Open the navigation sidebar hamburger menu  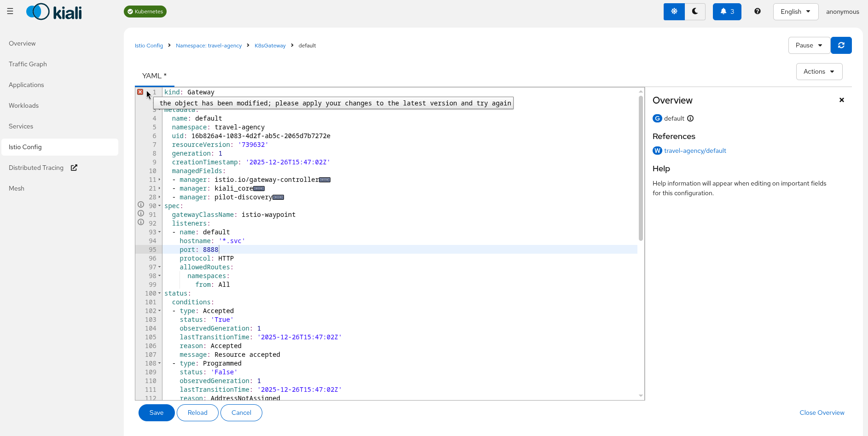click(x=10, y=11)
